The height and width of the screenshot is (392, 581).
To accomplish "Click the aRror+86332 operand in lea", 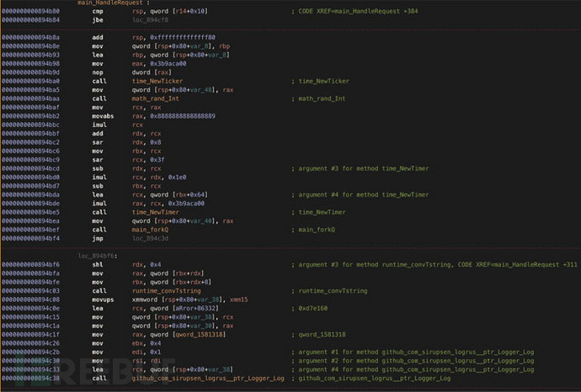I will 181,307.
